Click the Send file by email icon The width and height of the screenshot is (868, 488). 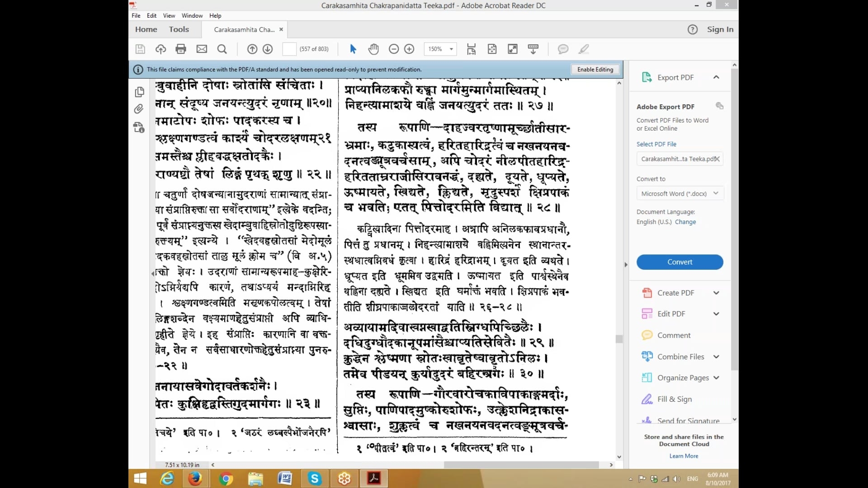coord(202,49)
